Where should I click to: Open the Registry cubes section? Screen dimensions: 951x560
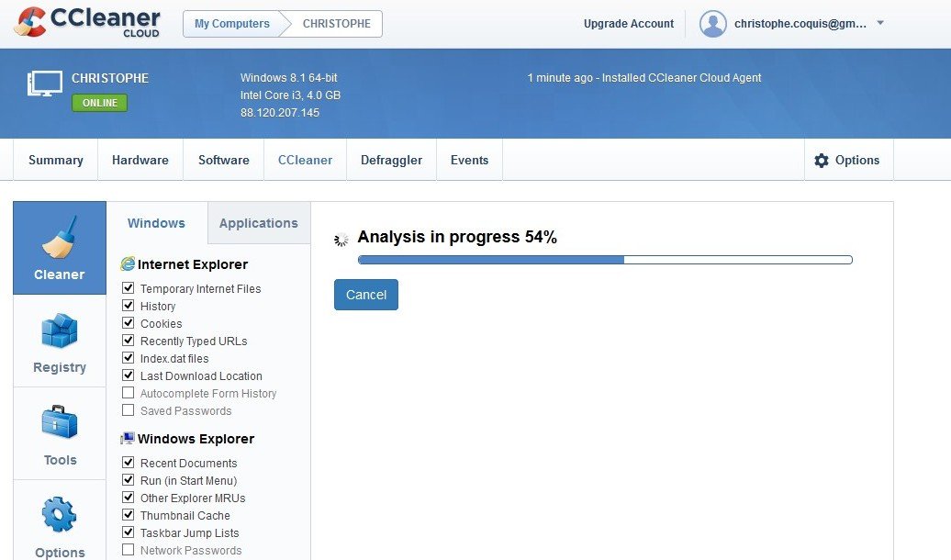60,342
